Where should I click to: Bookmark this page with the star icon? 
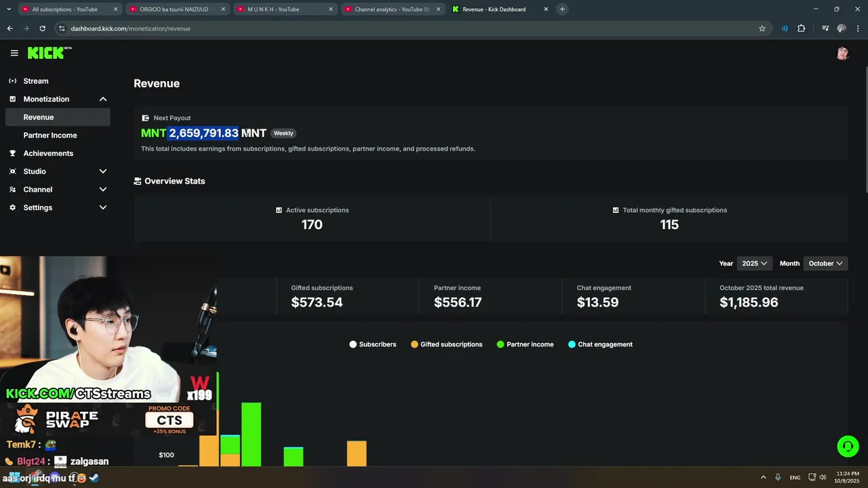coord(762,28)
